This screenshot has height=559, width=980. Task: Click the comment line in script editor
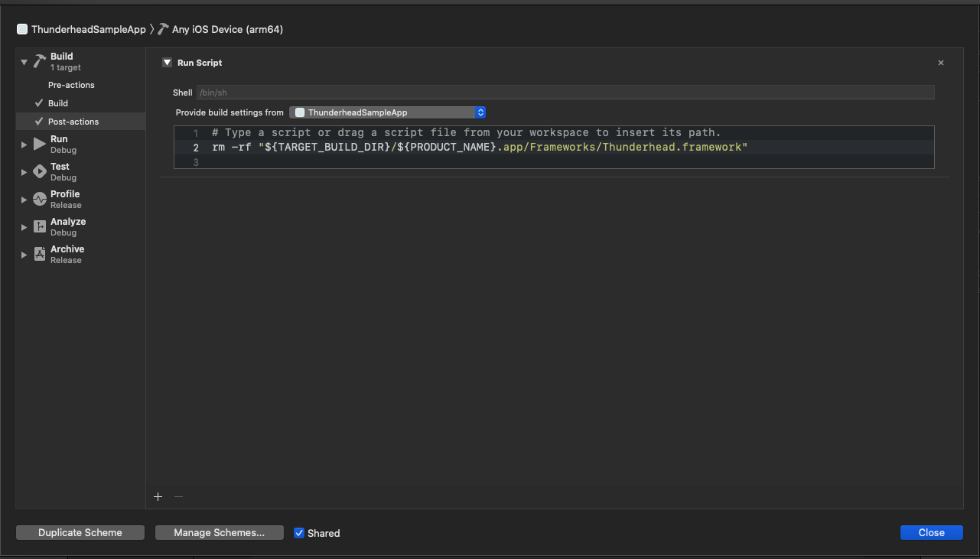coord(467,132)
